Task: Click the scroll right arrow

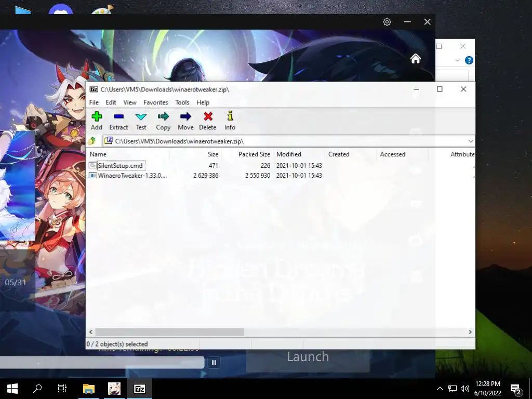Action: click(470, 332)
